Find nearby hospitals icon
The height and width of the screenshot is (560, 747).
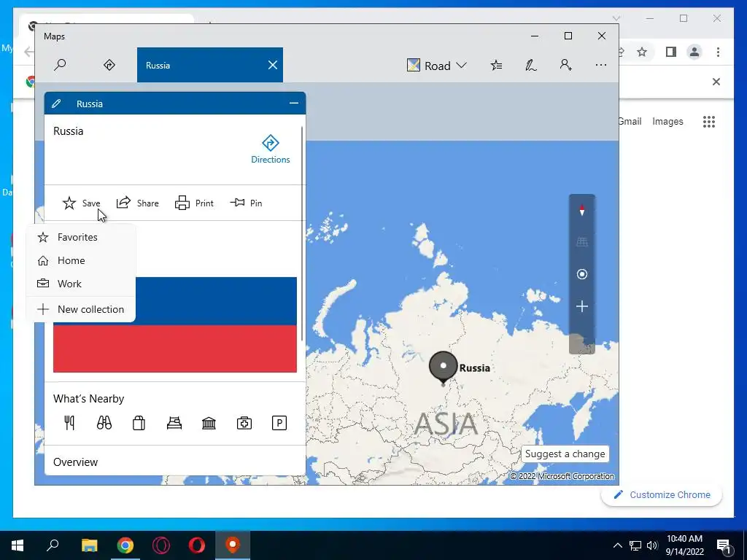[x=244, y=423]
